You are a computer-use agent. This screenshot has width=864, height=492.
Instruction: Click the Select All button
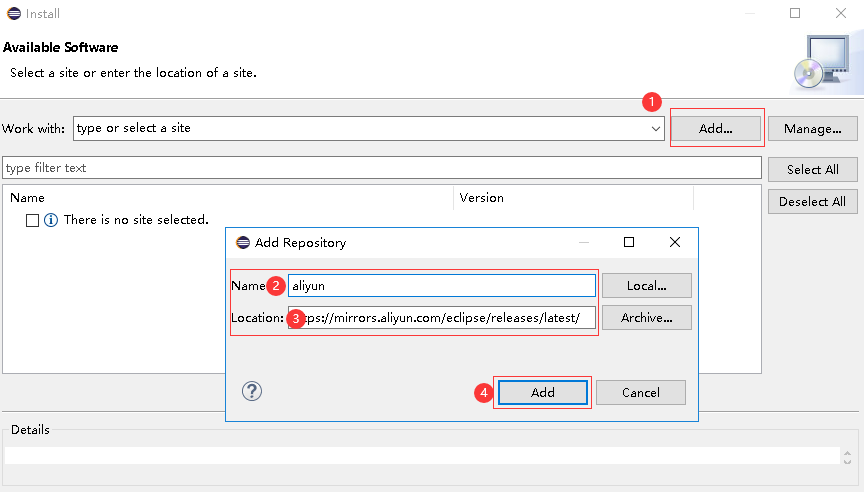click(813, 170)
